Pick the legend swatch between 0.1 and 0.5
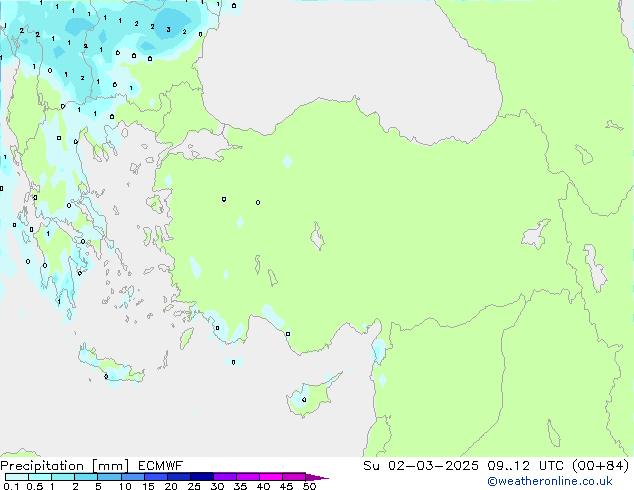Image resolution: width=634 pixels, height=490 pixels. (x=17, y=477)
